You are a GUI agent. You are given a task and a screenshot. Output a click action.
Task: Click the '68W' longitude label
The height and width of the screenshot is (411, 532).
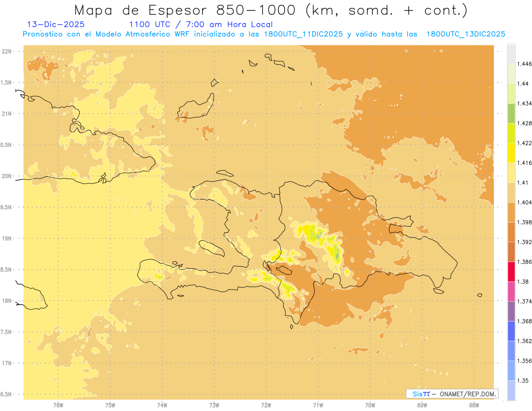[474, 405]
